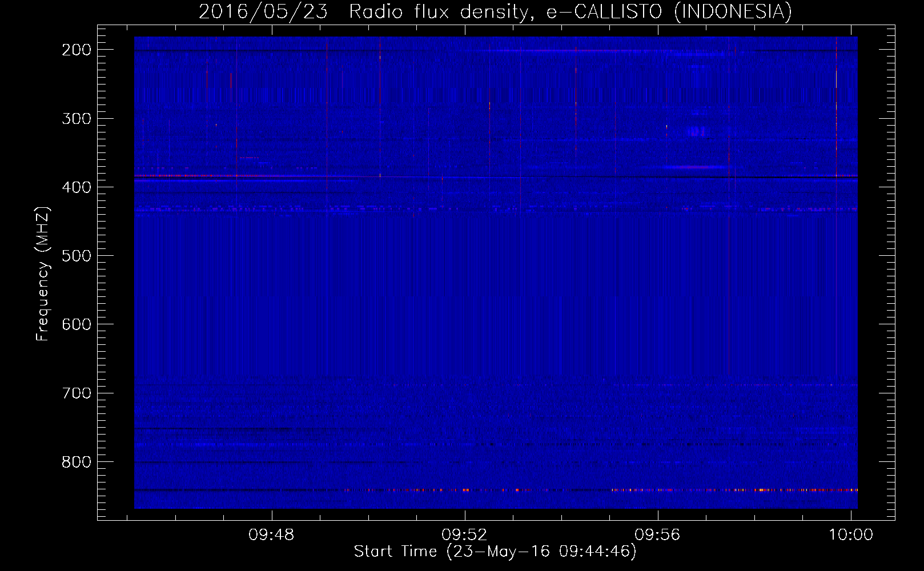Click the 'Start Time (23-May-16 09:44:46)' label
The image size is (924, 571).
pyautogui.click(x=495, y=552)
